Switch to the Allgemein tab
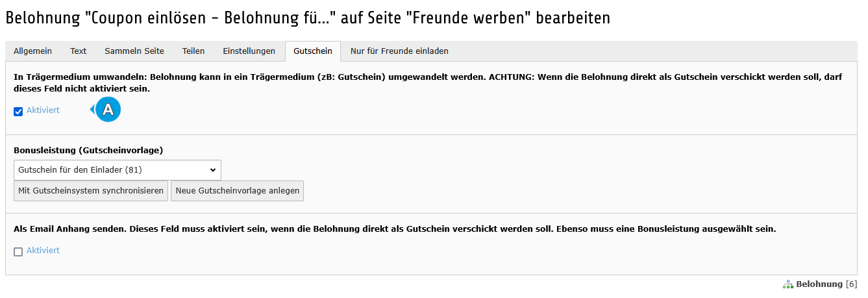Screen dimensions: 868x298 click(x=33, y=51)
